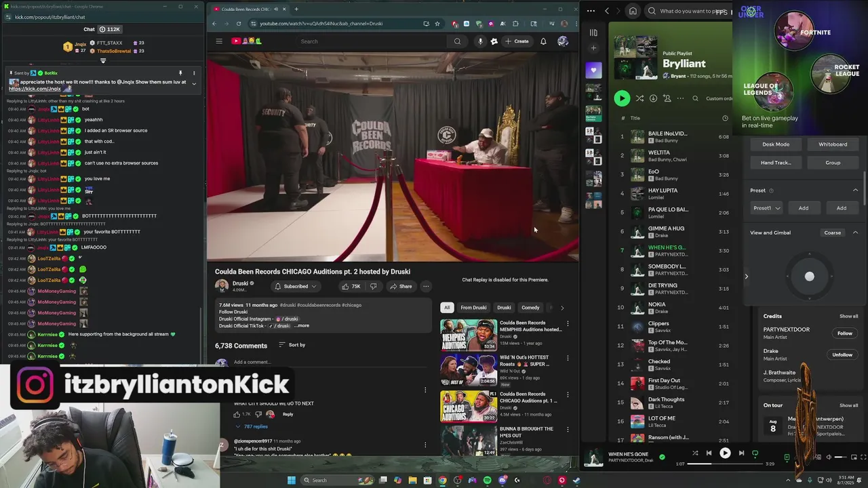Show more filter chips with right chevron
Image resolution: width=868 pixels, height=488 pixels.
561,308
